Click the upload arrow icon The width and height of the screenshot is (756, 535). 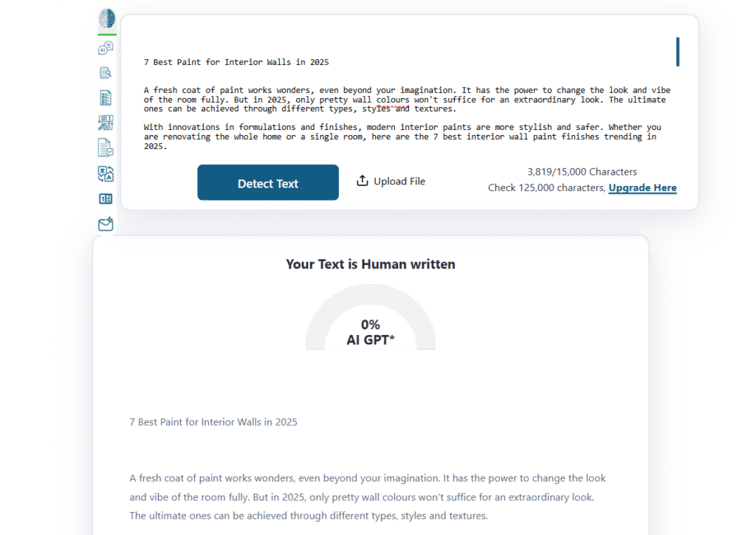[x=362, y=181]
